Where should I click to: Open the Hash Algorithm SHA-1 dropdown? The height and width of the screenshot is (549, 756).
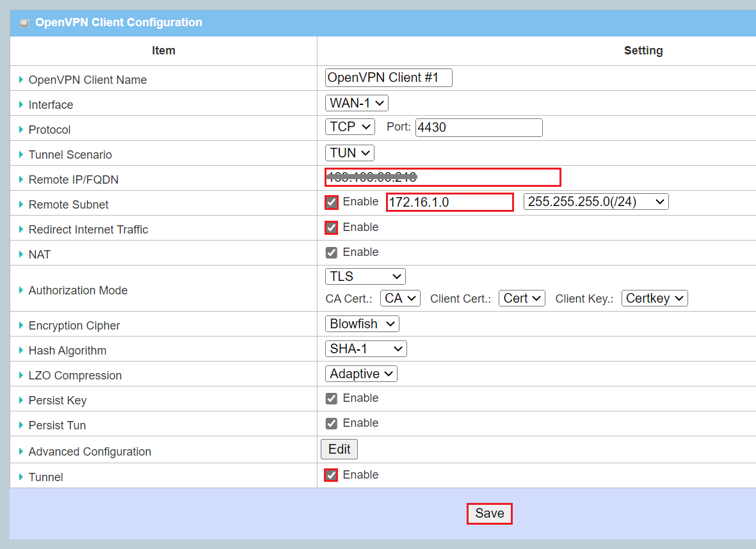(366, 349)
